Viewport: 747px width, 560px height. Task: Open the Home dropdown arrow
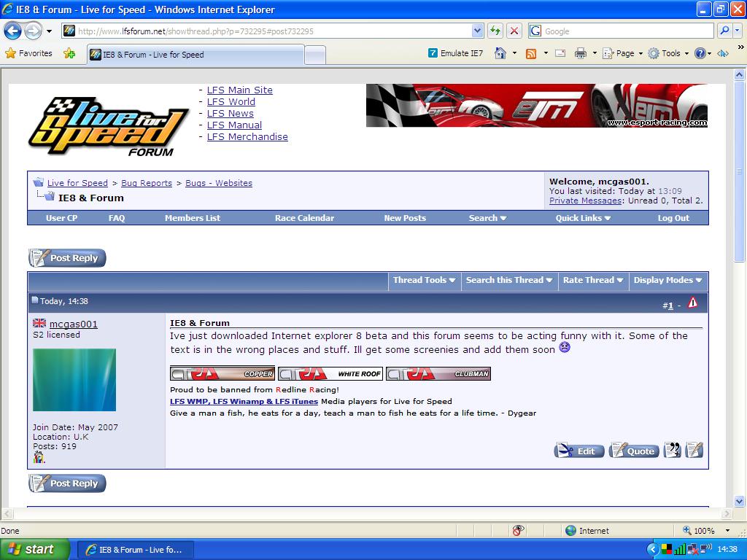pyautogui.click(x=514, y=53)
